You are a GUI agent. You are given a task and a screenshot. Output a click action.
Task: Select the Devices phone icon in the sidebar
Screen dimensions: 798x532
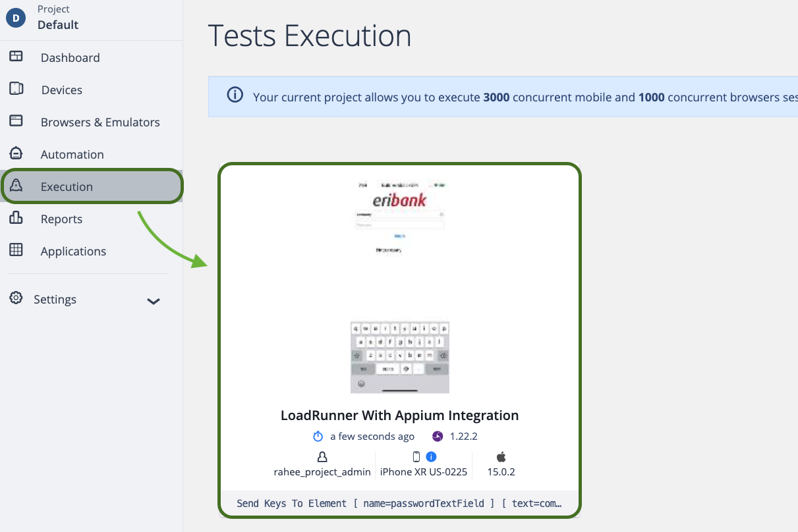point(16,90)
